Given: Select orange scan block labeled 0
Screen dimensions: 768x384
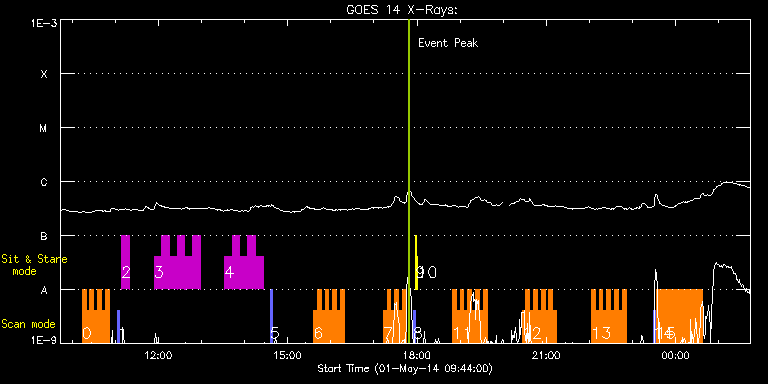Looking at the screenshot, I should click(96, 316).
